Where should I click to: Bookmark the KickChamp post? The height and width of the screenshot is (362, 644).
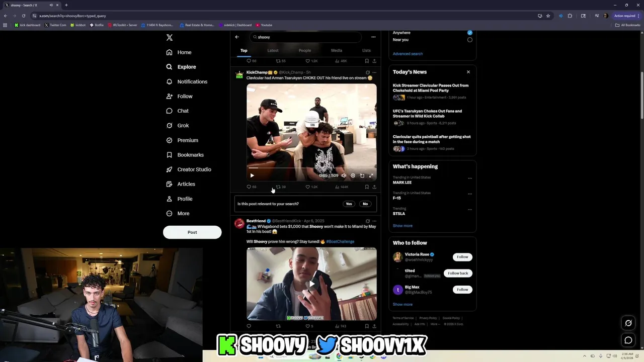coord(367,187)
